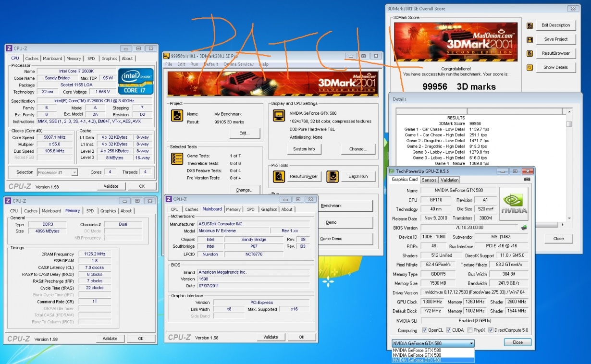This screenshot has height=364, width=591.
Task: Toggle the CUDA checkbox
Action: pos(448,330)
